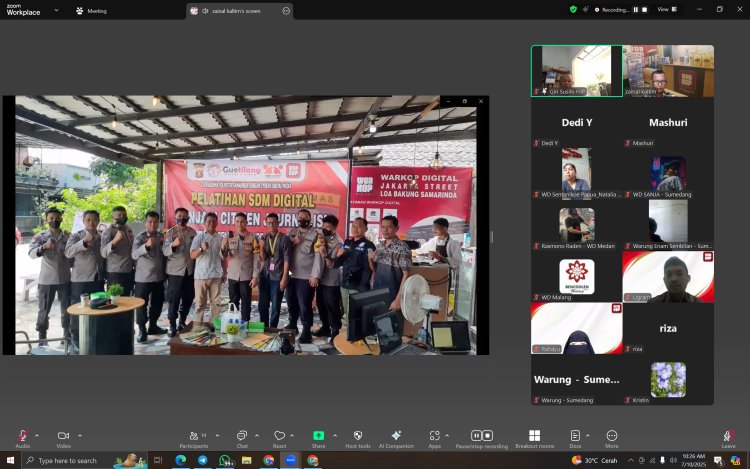The height and width of the screenshot is (469, 750).
Task: Open the View layout dropdown
Action: pyautogui.click(x=665, y=9)
